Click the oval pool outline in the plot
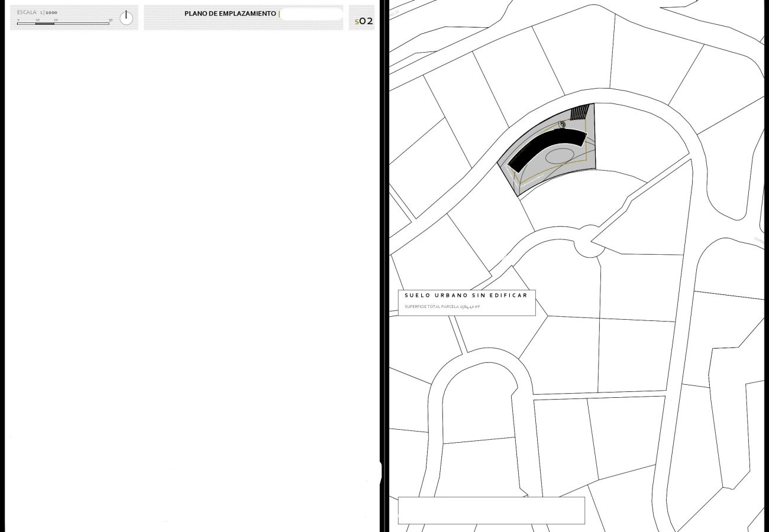The height and width of the screenshot is (532, 769). tap(559, 156)
